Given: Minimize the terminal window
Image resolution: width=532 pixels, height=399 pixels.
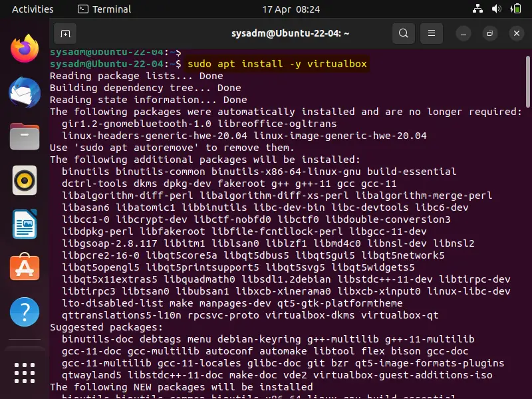Looking at the screenshot, I should pos(464,34).
